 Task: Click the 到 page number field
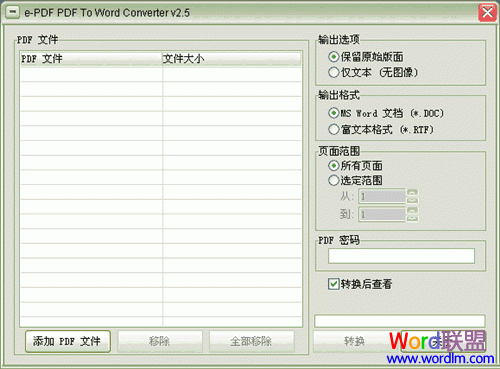coord(382,214)
